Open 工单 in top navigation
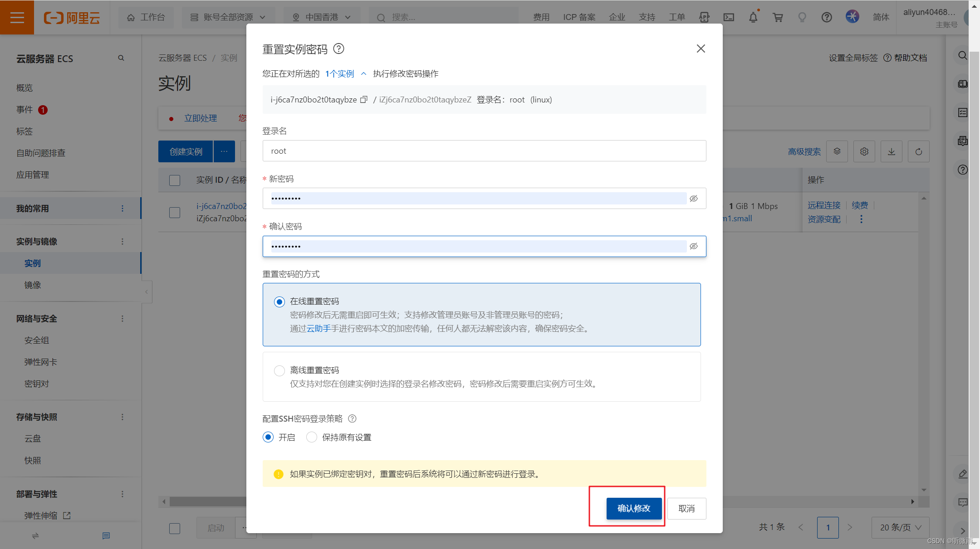The width and height of the screenshot is (980, 549). [x=677, y=17]
